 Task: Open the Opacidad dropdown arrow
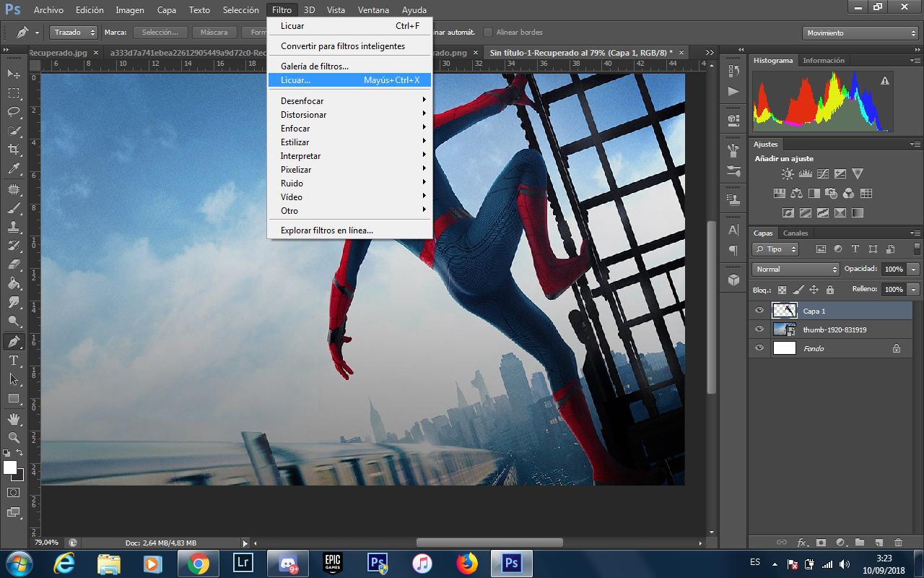click(914, 269)
